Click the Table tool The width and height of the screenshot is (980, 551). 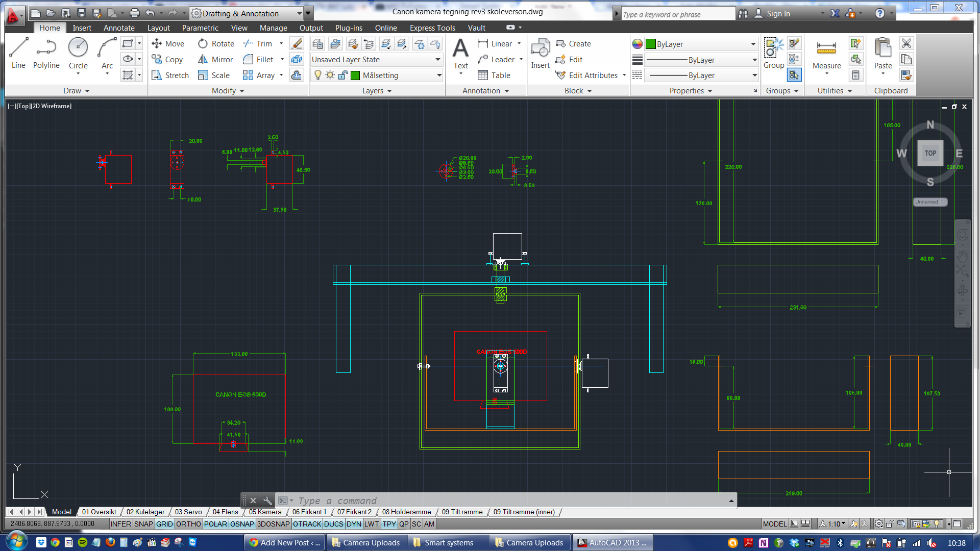pyautogui.click(x=494, y=76)
